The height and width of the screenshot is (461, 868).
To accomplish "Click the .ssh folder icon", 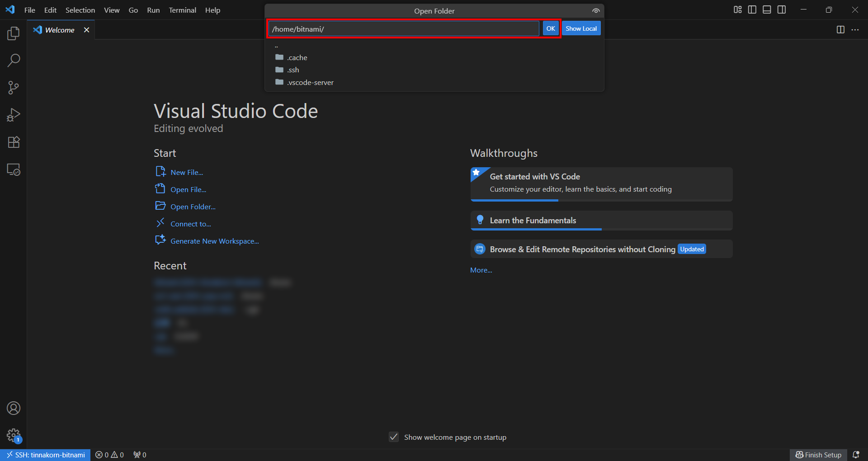I will (x=279, y=70).
